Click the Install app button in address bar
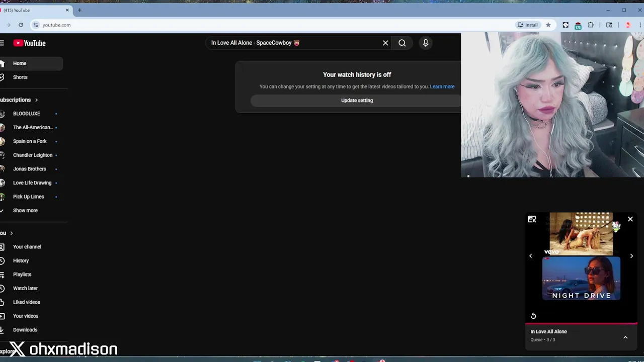Viewport: 644px width, 362px height. click(x=527, y=25)
